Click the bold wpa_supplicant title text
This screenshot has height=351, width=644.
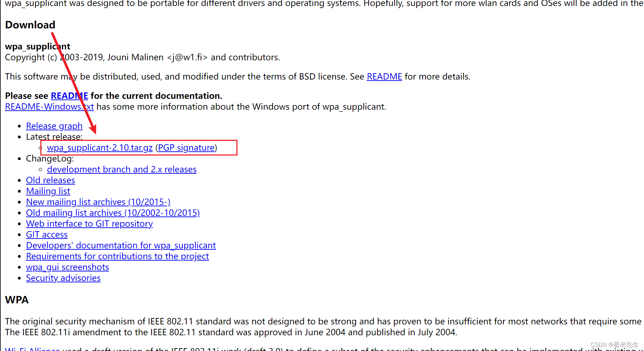click(x=38, y=46)
